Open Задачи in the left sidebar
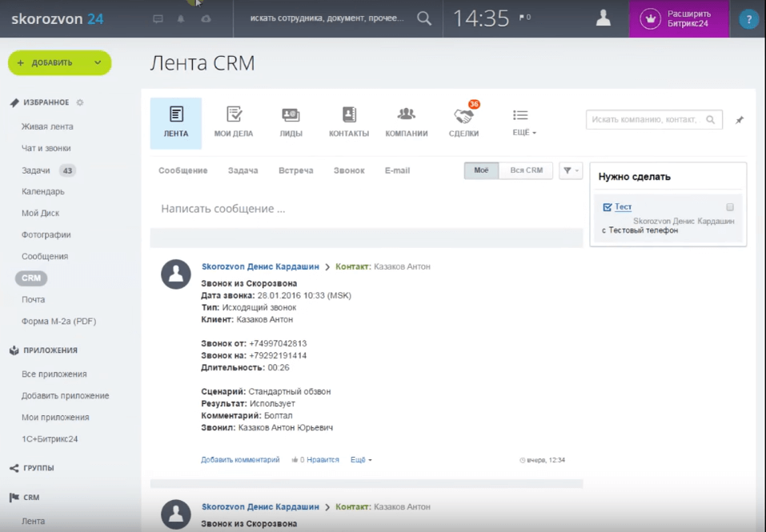This screenshot has width=766, height=532. point(36,170)
